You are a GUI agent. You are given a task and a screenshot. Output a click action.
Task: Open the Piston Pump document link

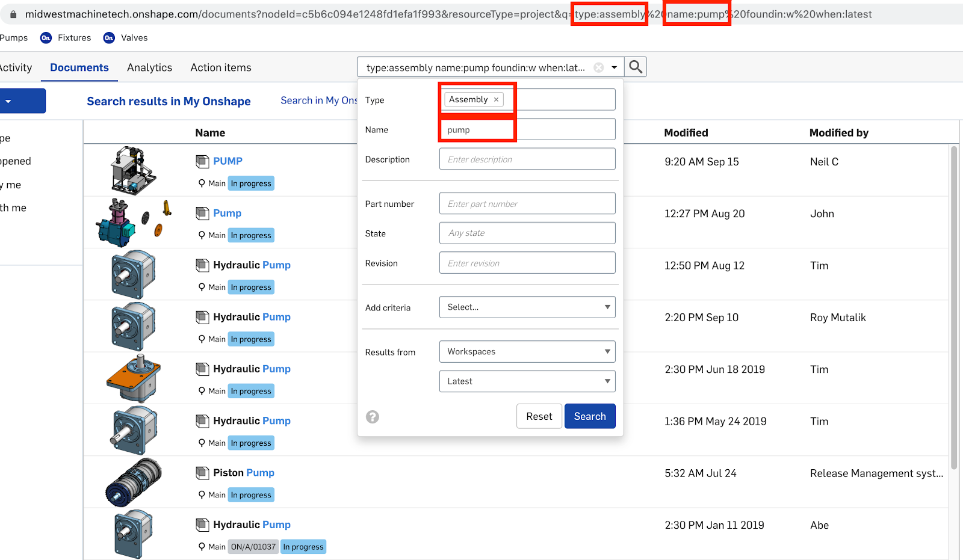pos(243,473)
